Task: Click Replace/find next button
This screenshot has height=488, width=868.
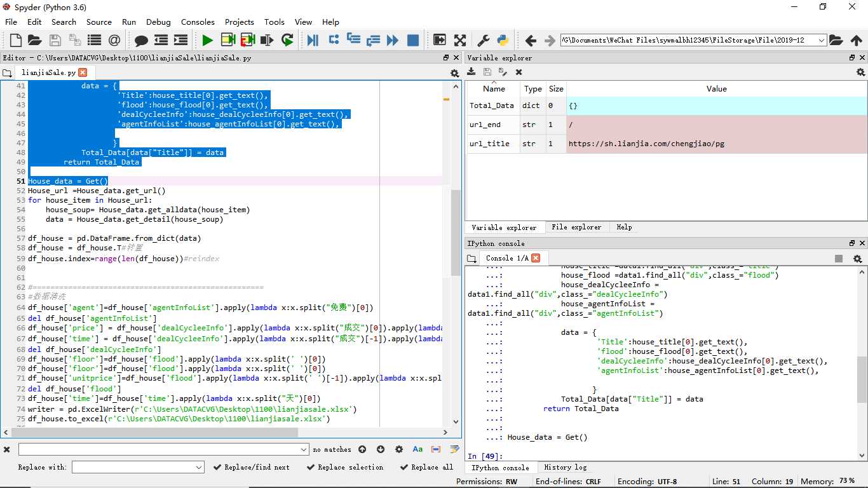Action: pos(251,467)
